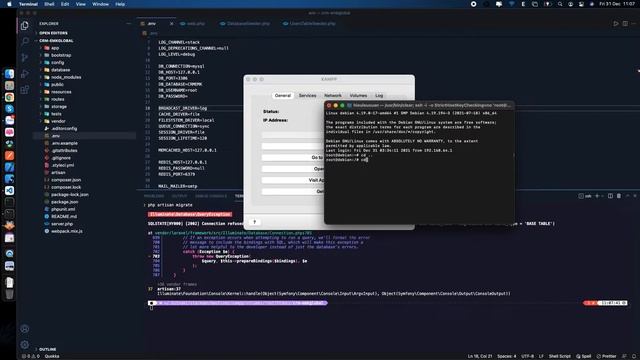Open Chrome from the Dock

coord(9,97)
